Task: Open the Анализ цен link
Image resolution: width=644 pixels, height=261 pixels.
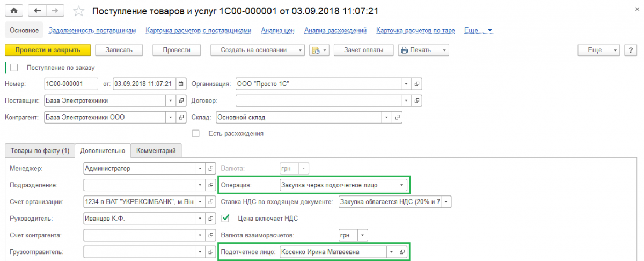Action: pos(277,31)
